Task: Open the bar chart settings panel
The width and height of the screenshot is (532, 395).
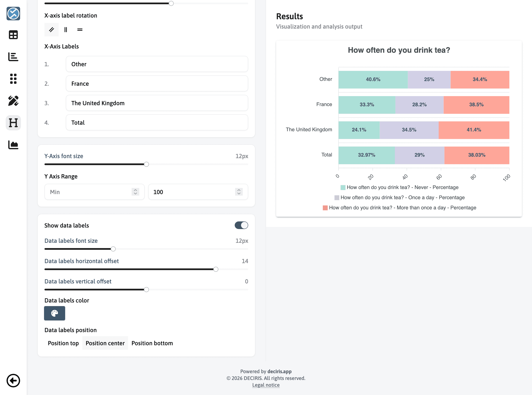Action: point(13,57)
